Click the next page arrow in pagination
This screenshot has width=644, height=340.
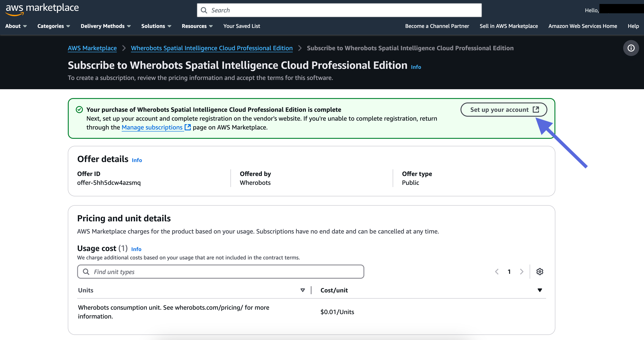click(521, 272)
